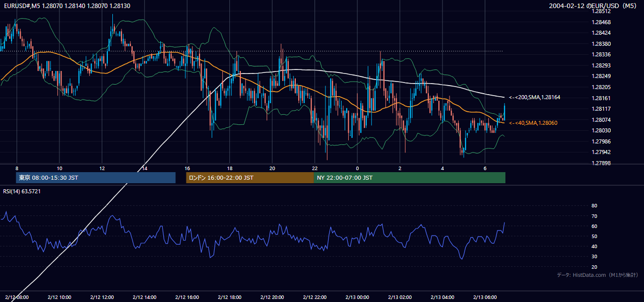Viewport: 644px width, 302px height.
Task: Click hour tick 22 under price chart
Action: (315, 168)
